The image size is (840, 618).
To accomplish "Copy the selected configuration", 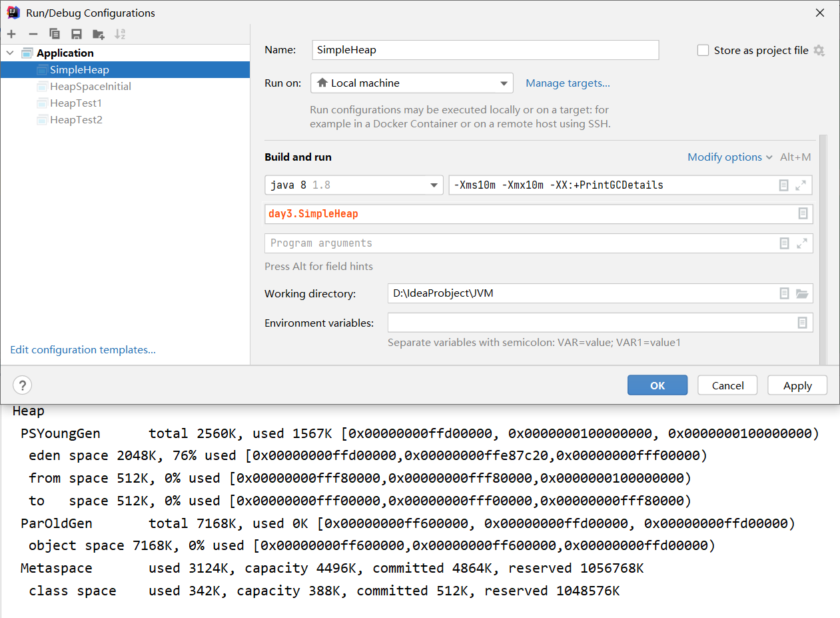I will coord(55,34).
